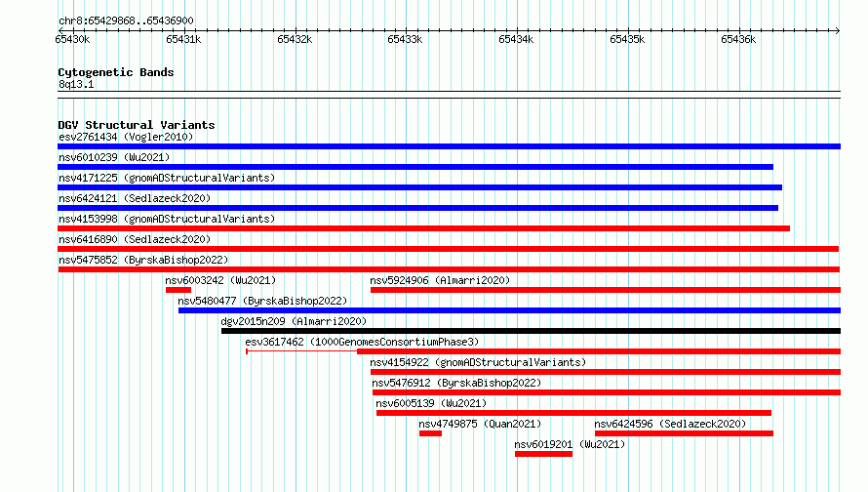The image size is (868, 492).
Task: Click nsv4749875 (Quan2021) label
Action: pos(480,424)
